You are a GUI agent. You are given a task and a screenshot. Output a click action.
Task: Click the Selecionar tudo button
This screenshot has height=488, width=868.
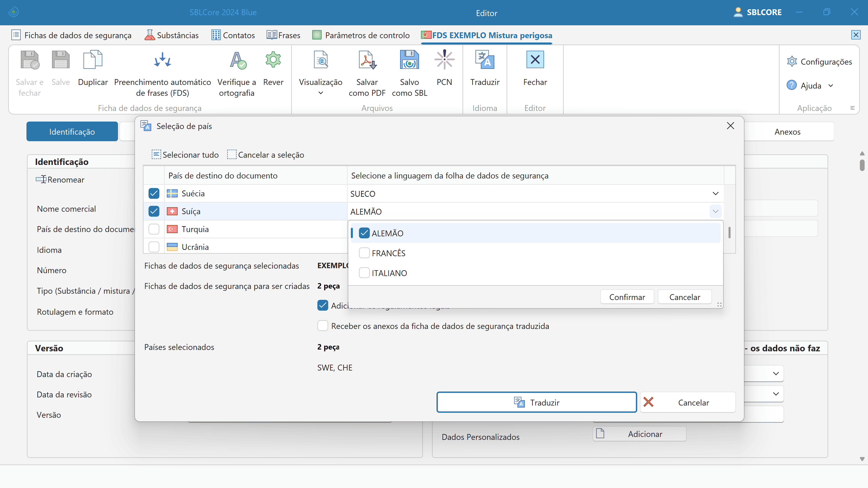(185, 155)
